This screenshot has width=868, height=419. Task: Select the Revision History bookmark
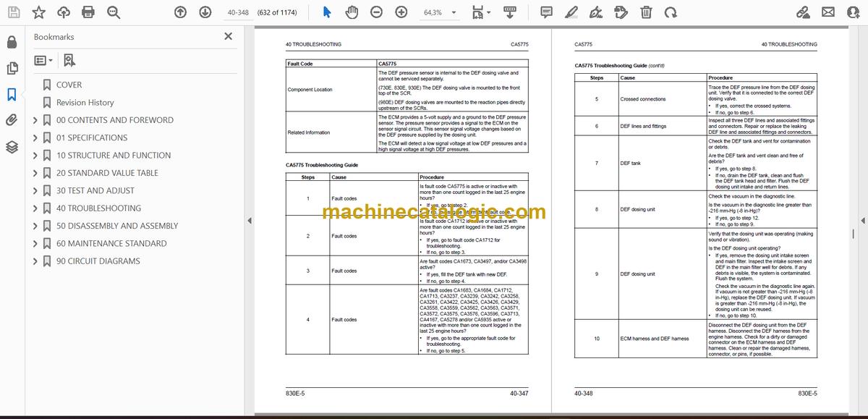click(x=85, y=103)
